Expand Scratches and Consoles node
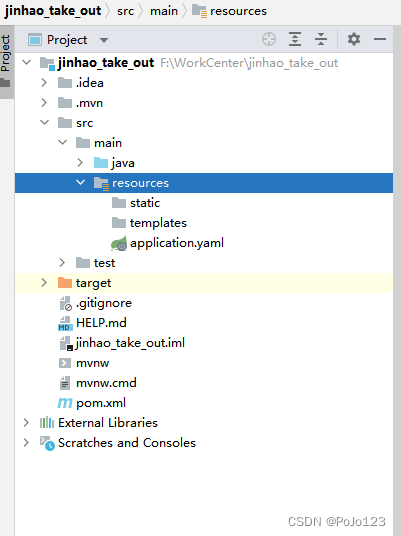401x536 pixels. [x=26, y=443]
